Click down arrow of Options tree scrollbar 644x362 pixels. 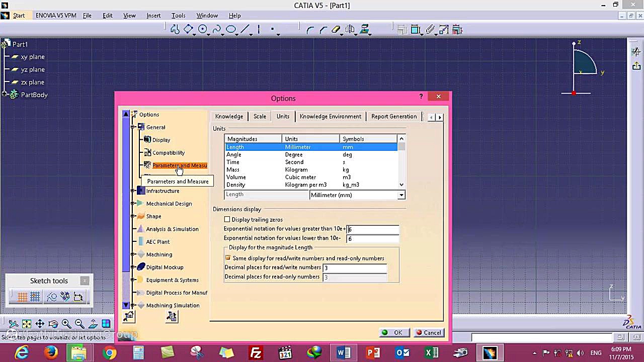(x=126, y=305)
